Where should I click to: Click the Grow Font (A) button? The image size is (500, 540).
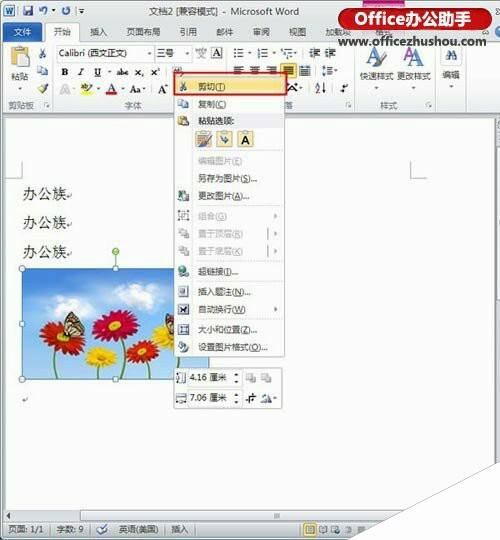[x=162, y=90]
